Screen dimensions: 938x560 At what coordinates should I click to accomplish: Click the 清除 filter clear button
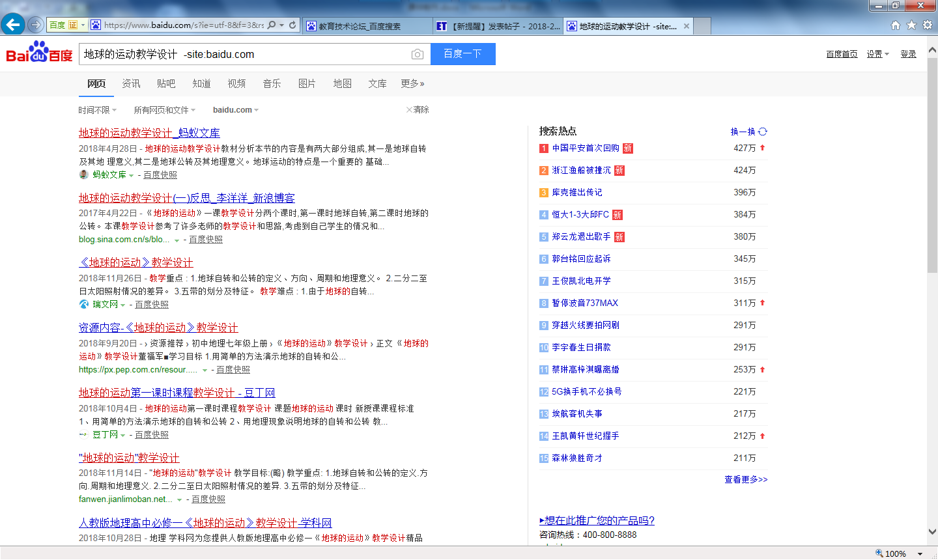click(x=418, y=109)
